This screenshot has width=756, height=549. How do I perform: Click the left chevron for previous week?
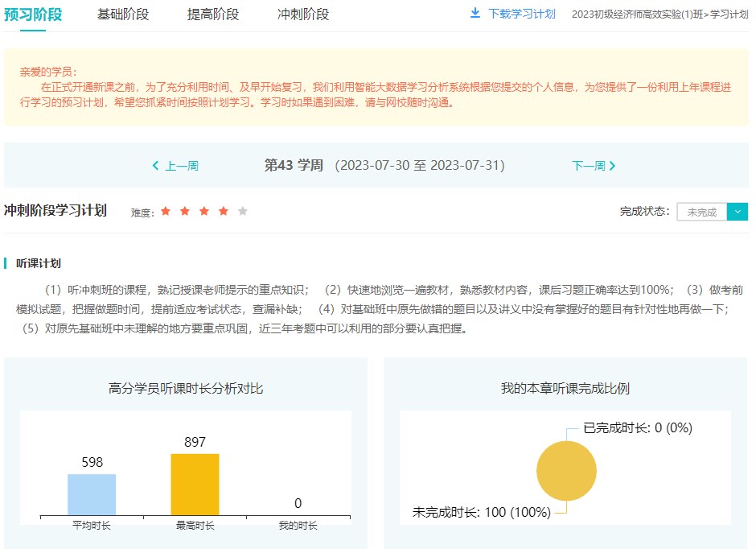click(156, 166)
